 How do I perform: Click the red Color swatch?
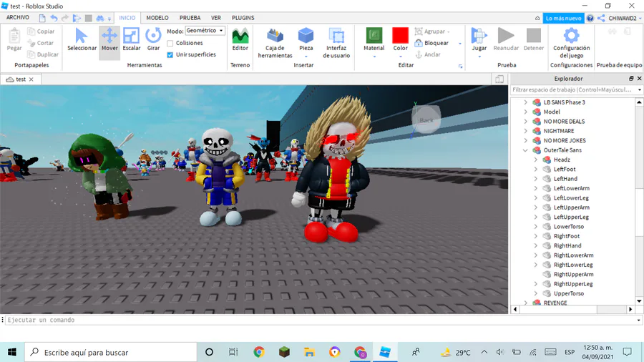point(401,35)
